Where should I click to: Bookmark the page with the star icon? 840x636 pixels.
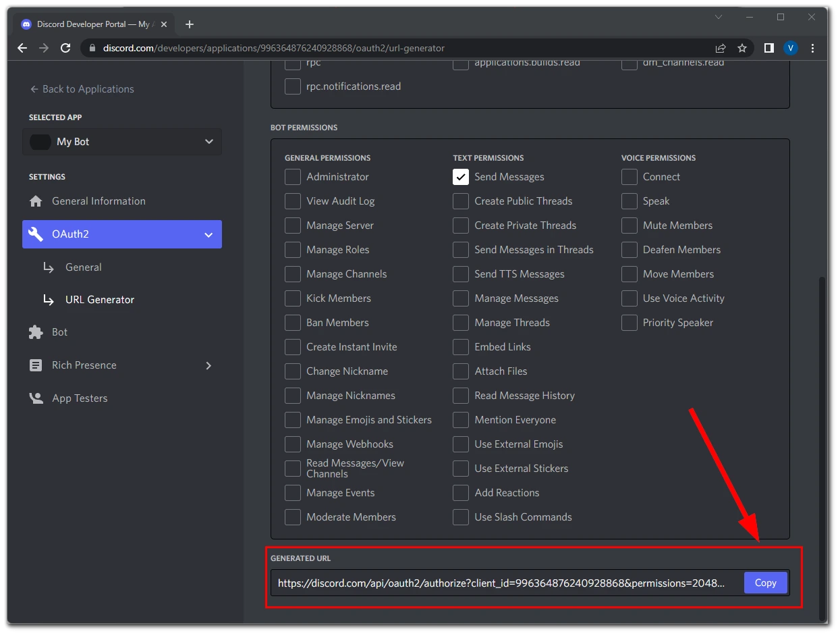742,48
